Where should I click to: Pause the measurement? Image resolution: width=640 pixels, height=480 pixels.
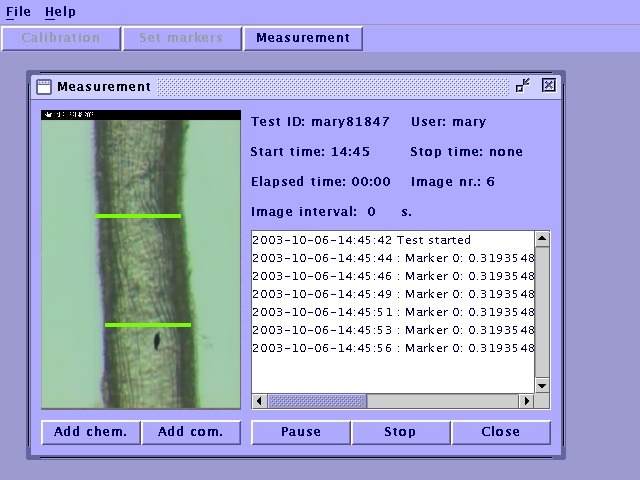tap(301, 432)
